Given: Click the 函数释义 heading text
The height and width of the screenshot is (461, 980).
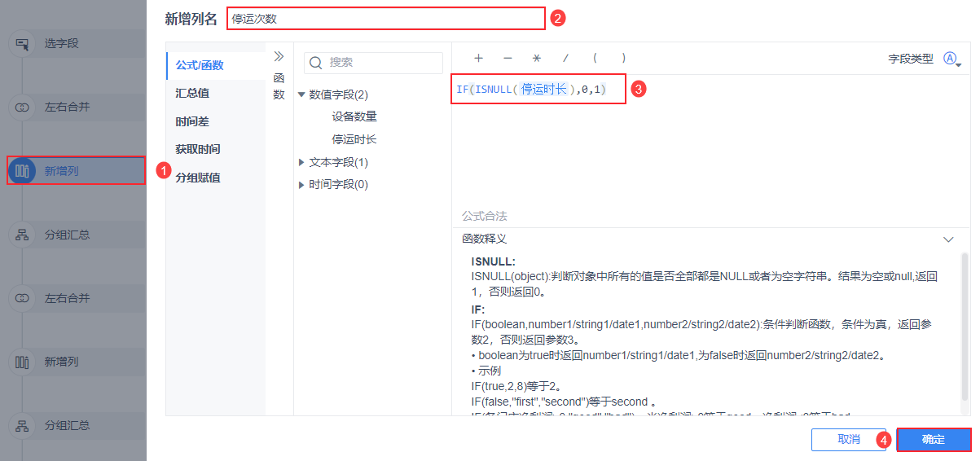Looking at the screenshot, I should 485,239.
